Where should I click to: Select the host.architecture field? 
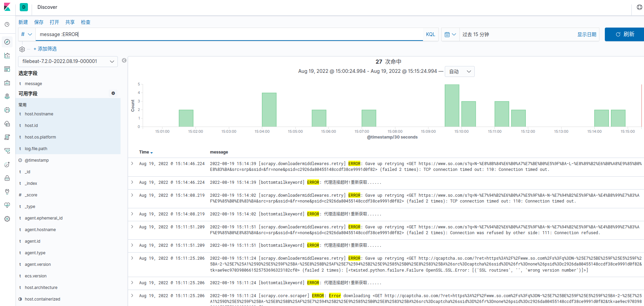click(x=41, y=288)
